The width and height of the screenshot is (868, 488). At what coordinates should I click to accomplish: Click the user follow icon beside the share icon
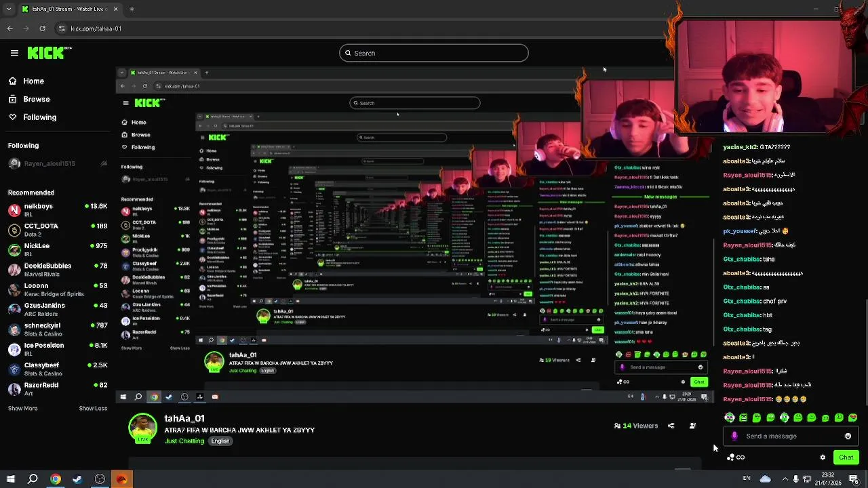click(x=692, y=426)
